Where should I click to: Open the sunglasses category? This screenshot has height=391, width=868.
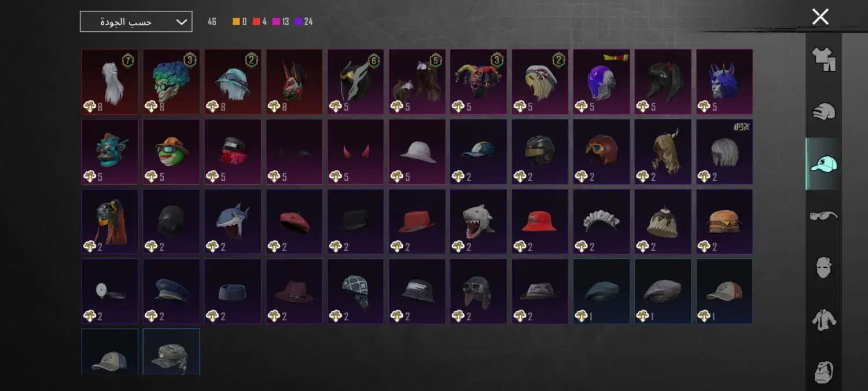click(823, 216)
